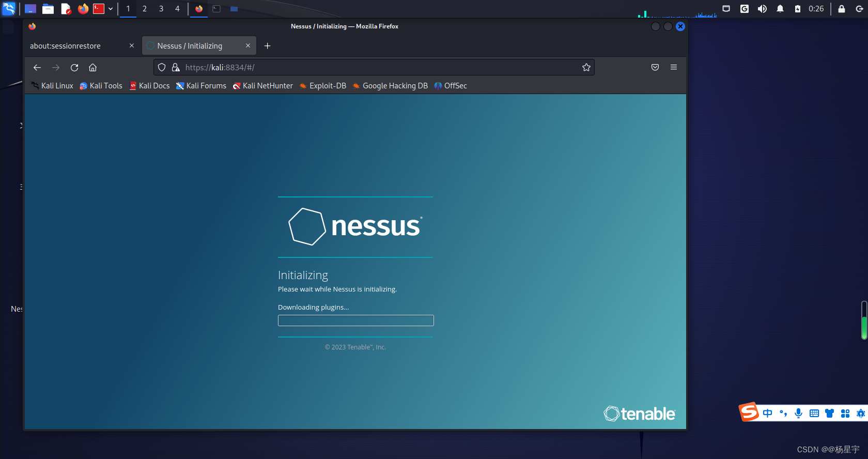Lock the screen with the padlock icon
The height and width of the screenshot is (459, 868).
[842, 9]
